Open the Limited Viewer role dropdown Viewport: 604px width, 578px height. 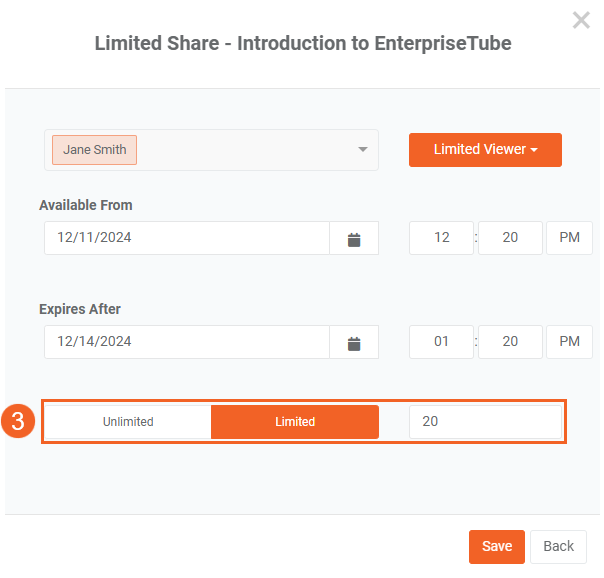point(485,150)
